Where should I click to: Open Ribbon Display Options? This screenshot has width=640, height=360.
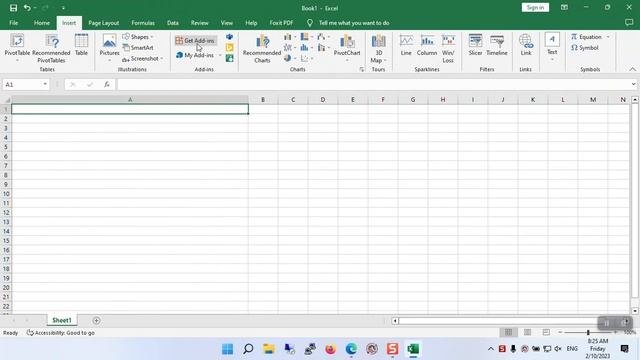564,8
